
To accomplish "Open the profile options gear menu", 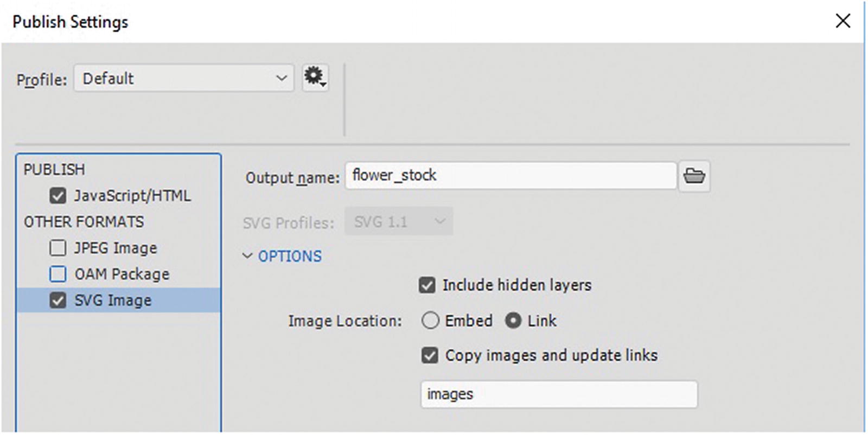I will [x=315, y=78].
